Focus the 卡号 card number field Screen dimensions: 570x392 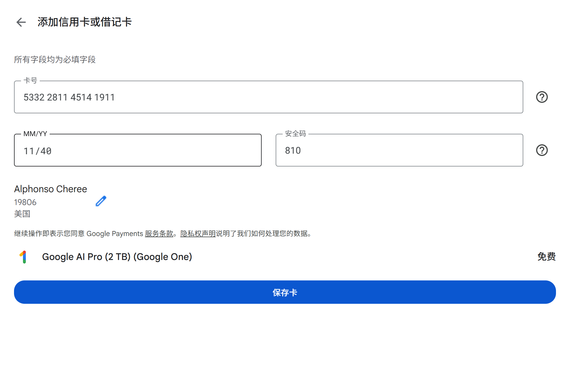coord(268,97)
